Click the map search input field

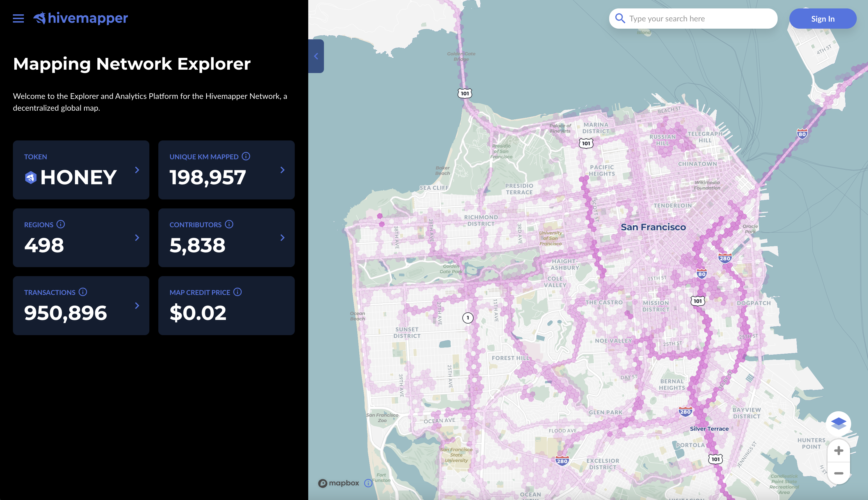click(x=700, y=19)
